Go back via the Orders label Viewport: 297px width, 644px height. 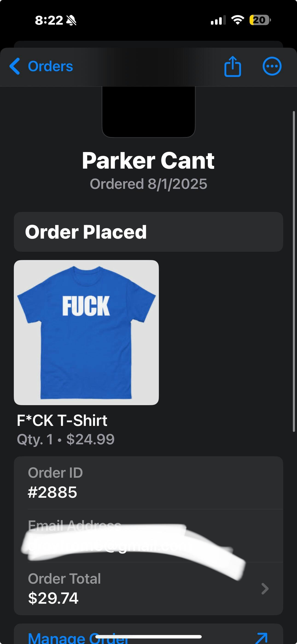tap(50, 66)
